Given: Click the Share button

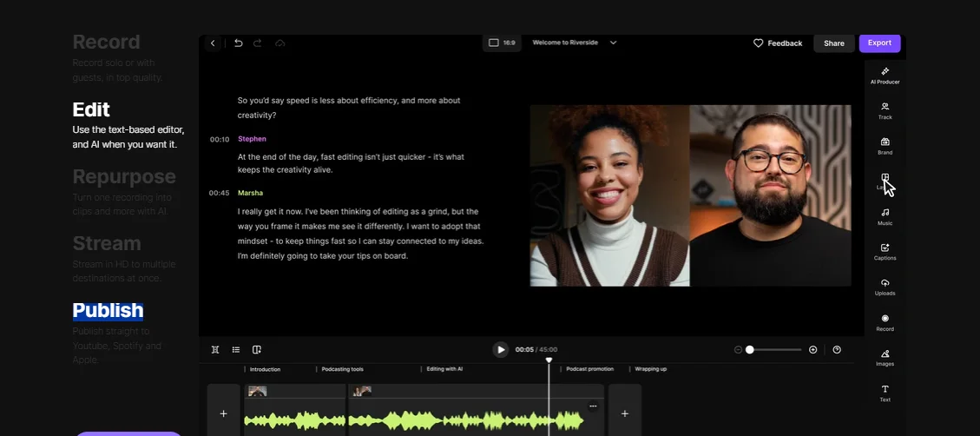Looking at the screenshot, I should [834, 43].
